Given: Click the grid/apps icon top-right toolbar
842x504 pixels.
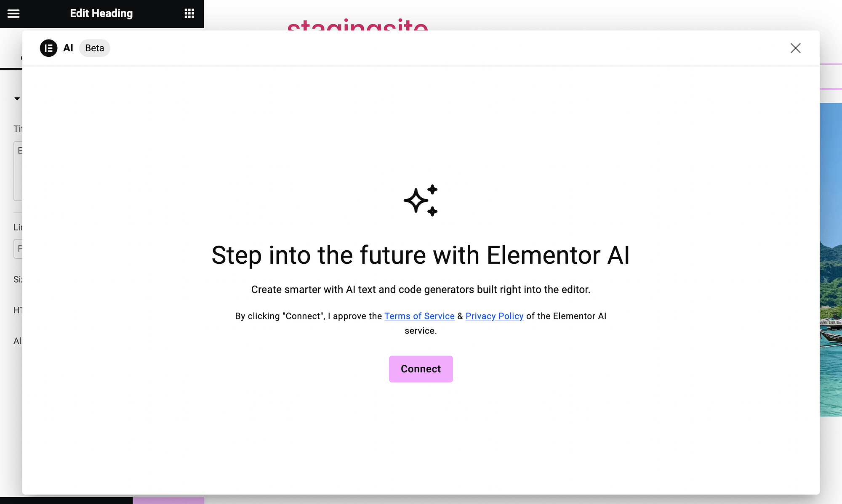Looking at the screenshot, I should coord(189,13).
